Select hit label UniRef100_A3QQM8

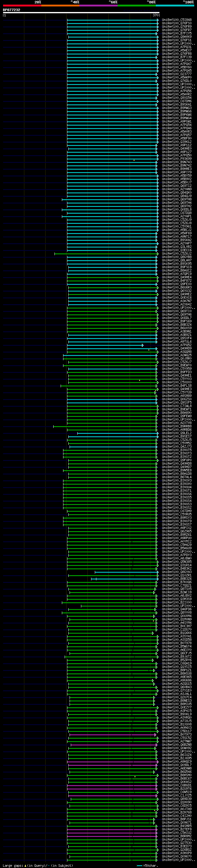(x=177, y=352)
